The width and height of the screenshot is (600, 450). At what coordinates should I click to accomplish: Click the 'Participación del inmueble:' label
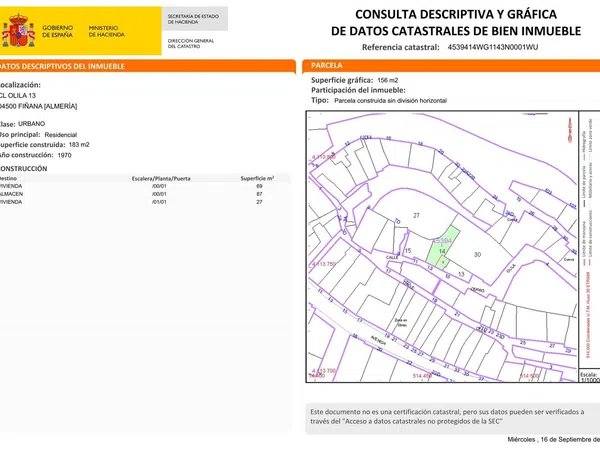coord(358,90)
